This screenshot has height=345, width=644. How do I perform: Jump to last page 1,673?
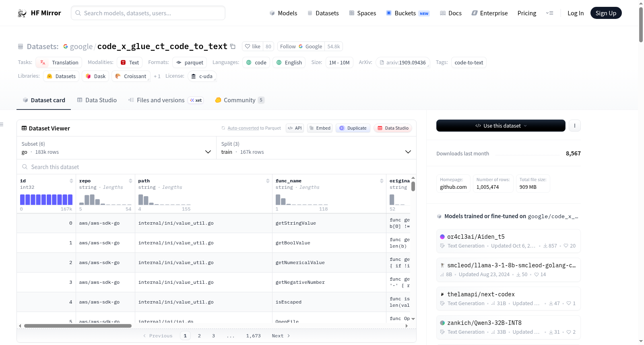click(x=254, y=336)
